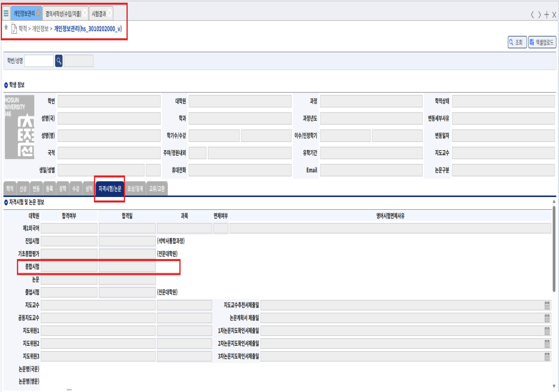Click the 조회 search button
Screen dimensions: 559x392
point(517,42)
